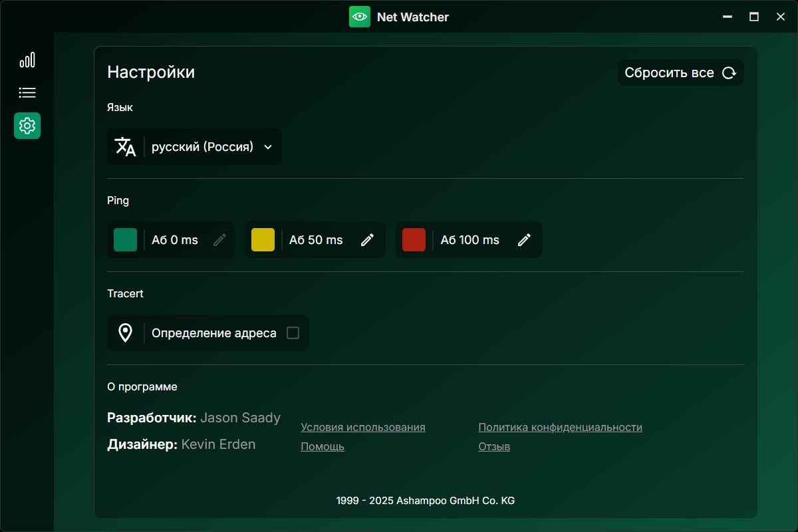Open the statistics bar chart sidebar icon

coord(27,61)
